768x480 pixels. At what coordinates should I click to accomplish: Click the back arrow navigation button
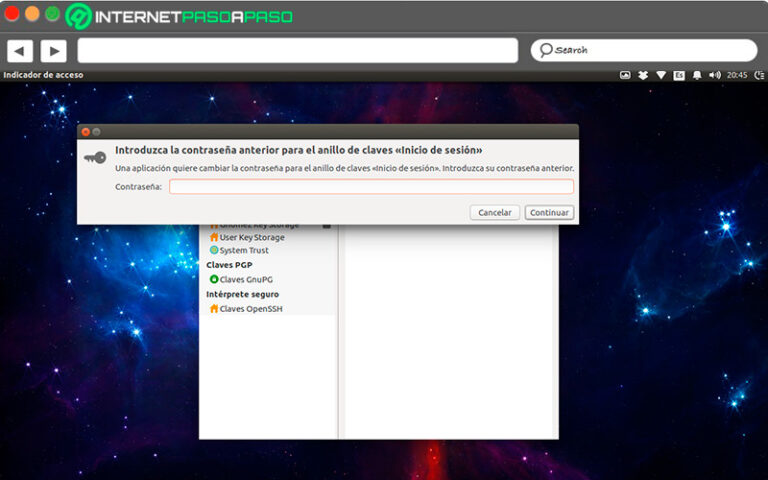20,50
